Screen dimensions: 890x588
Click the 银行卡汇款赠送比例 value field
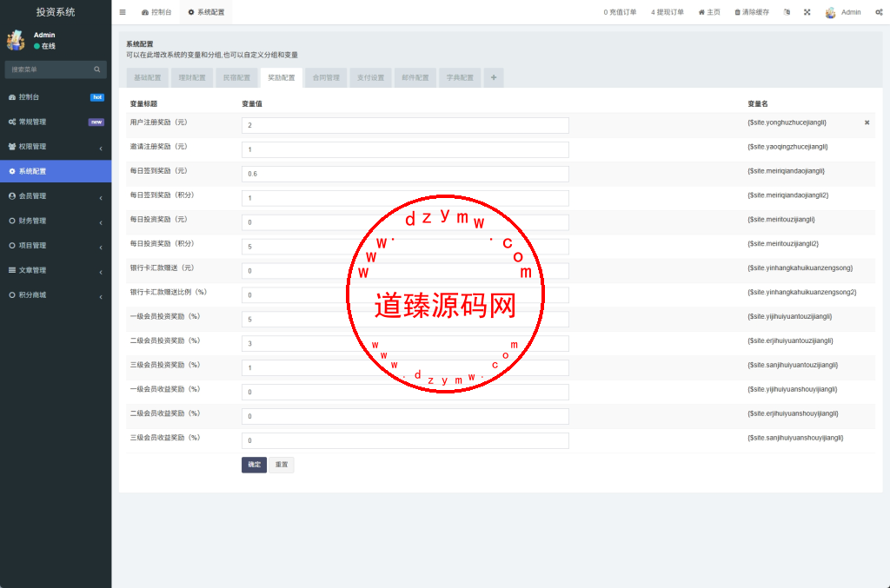click(405, 295)
